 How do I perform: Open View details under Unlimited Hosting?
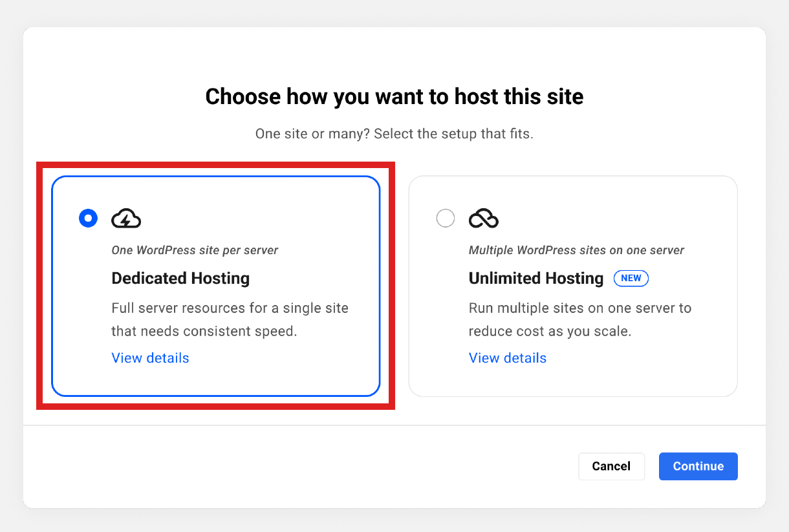pyautogui.click(x=508, y=358)
